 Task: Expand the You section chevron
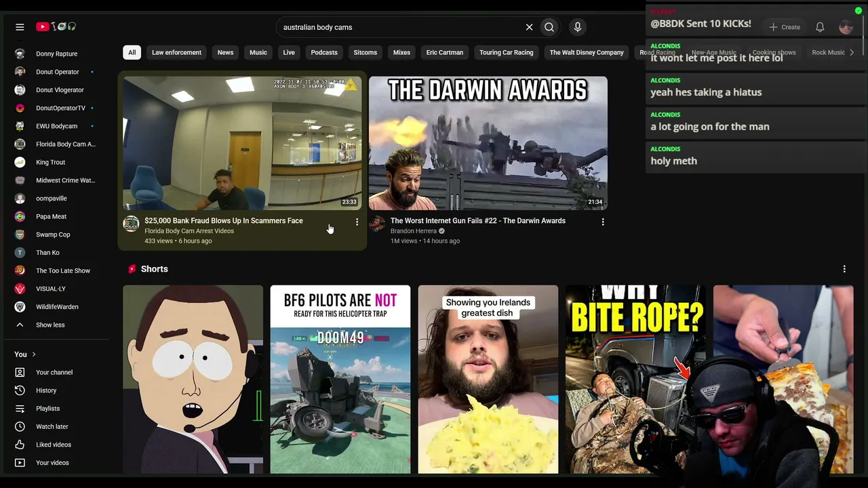pos(34,354)
